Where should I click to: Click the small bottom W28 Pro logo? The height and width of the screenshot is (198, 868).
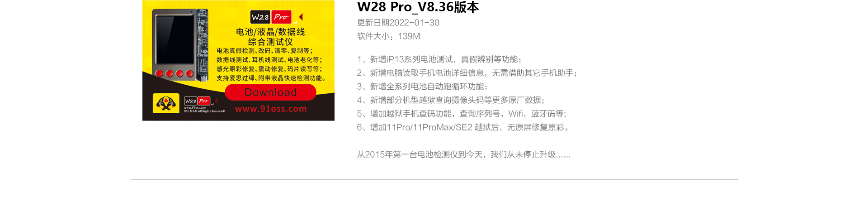tap(197, 101)
